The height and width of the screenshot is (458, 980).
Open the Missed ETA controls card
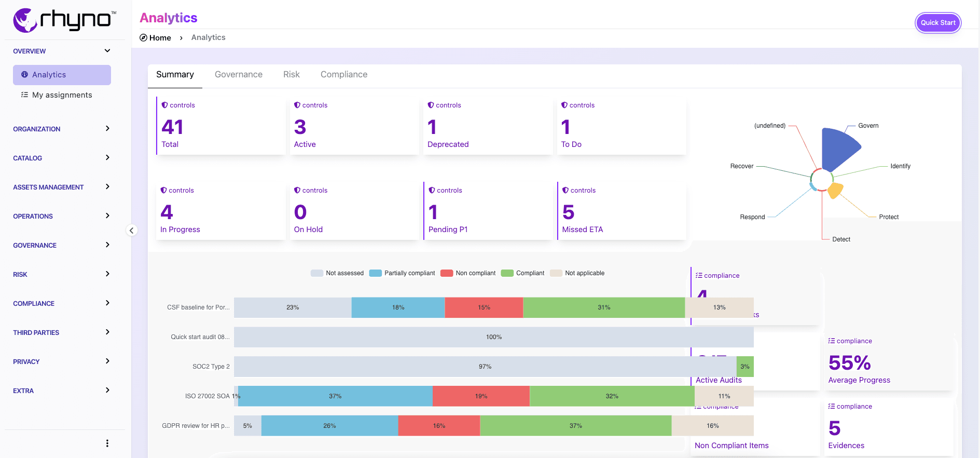tap(622, 211)
